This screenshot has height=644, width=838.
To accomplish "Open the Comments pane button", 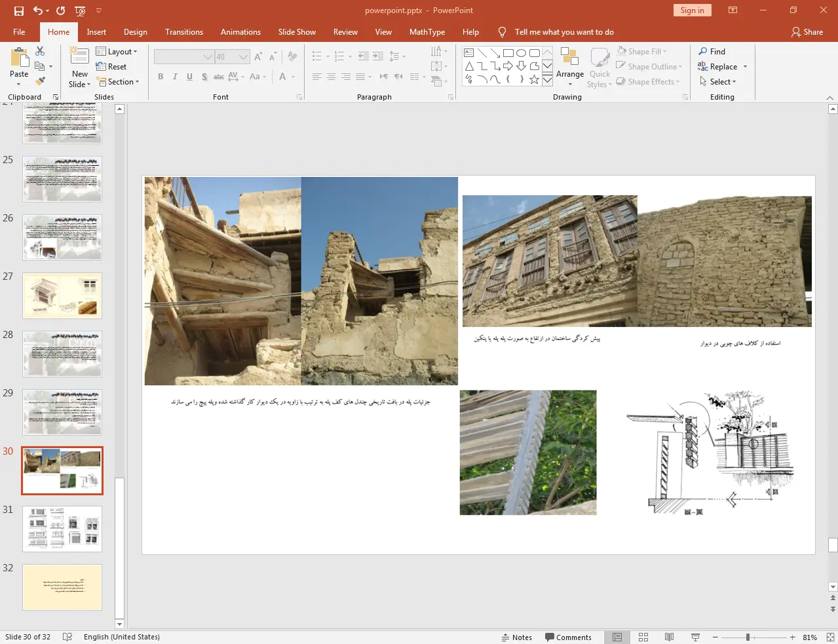I will 568,637.
